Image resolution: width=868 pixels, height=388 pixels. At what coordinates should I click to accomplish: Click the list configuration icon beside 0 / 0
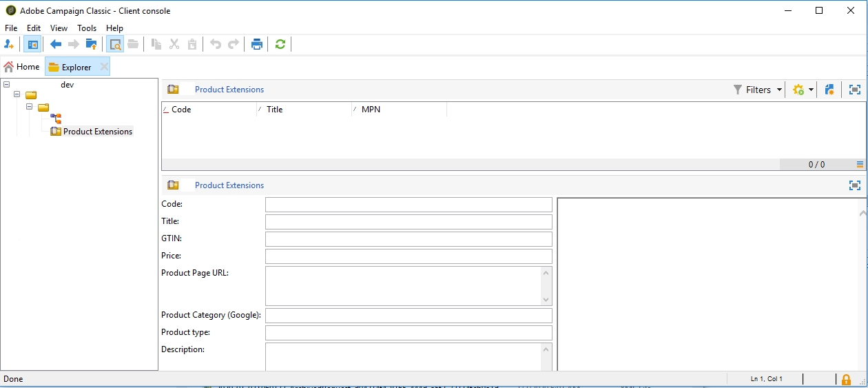[860, 165]
